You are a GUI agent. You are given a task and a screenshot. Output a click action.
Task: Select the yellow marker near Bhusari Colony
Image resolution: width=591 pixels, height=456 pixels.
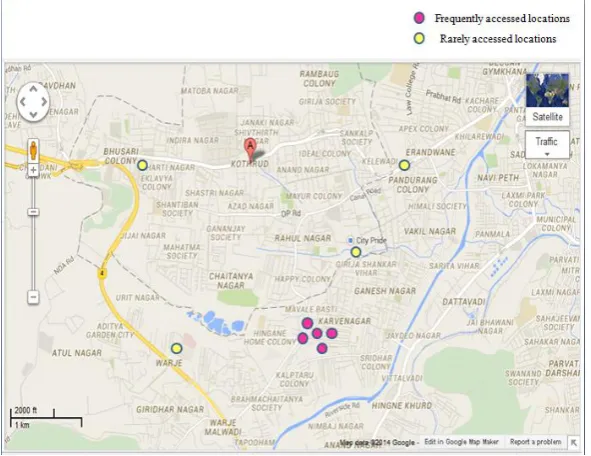click(x=142, y=165)
